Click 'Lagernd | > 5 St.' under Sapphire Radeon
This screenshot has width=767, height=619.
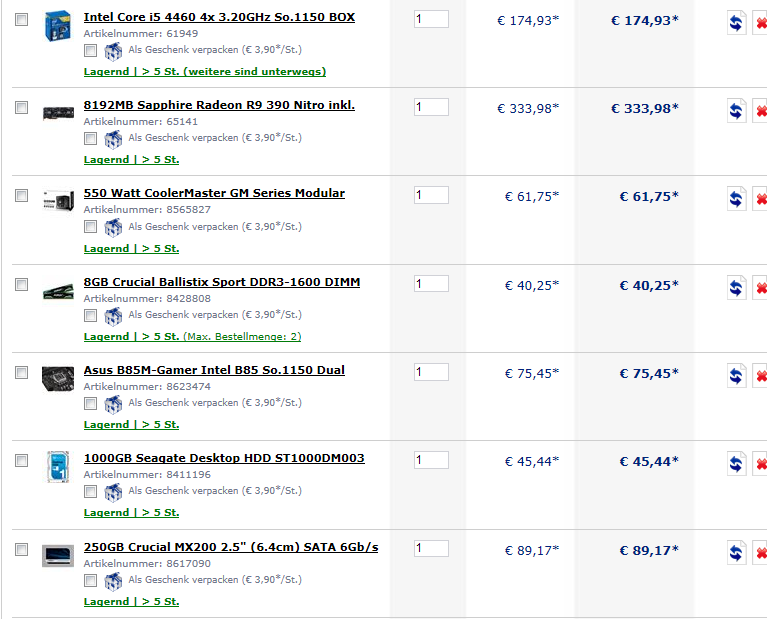coord(132,160)
